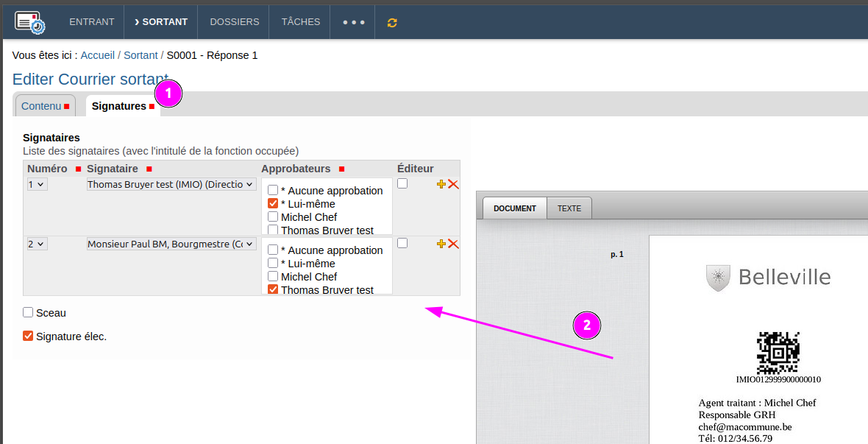Click the QR code in document preview
Image resolution: width=868 pixels, height=444 pixels.
click(778, 353)
